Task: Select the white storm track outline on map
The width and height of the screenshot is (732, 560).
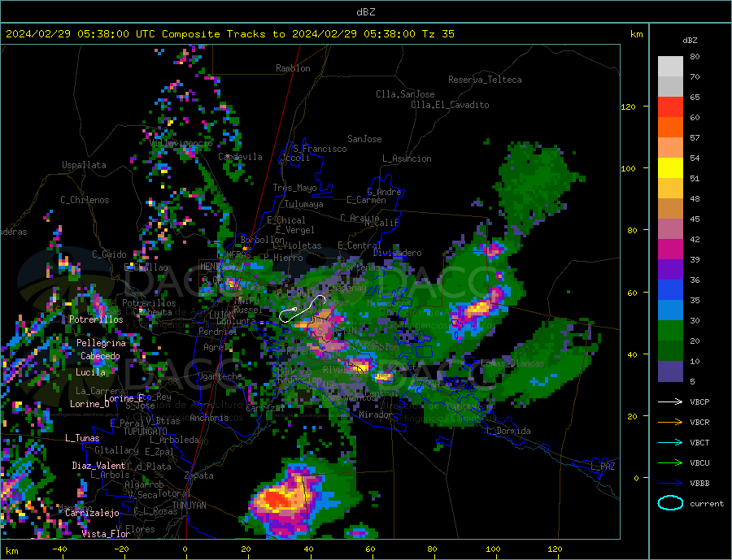Action: pos(303,309)
